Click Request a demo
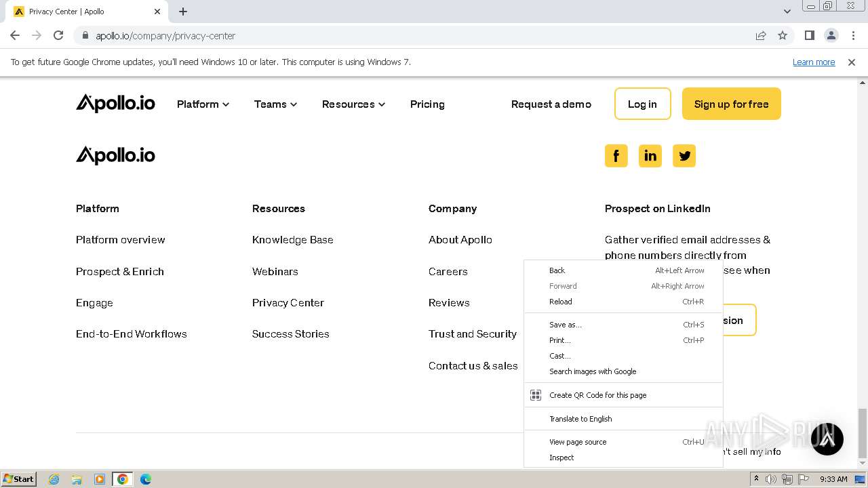The width and height of the screenshot is (868, 488). pos(551,104)
